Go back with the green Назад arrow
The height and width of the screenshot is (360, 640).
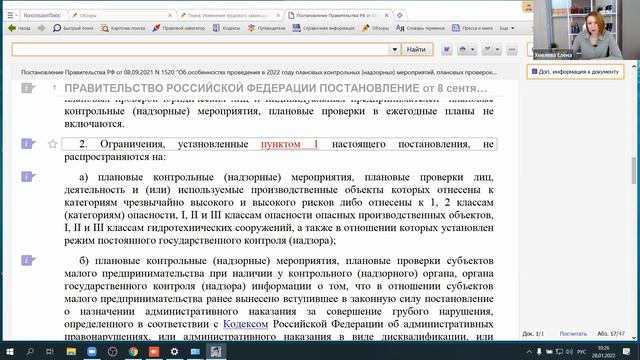coord(19,28)
